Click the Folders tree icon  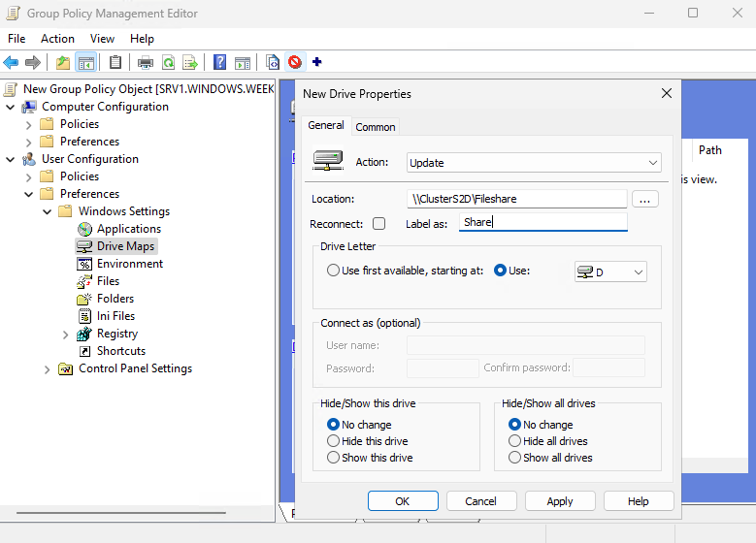click(84, 299)
